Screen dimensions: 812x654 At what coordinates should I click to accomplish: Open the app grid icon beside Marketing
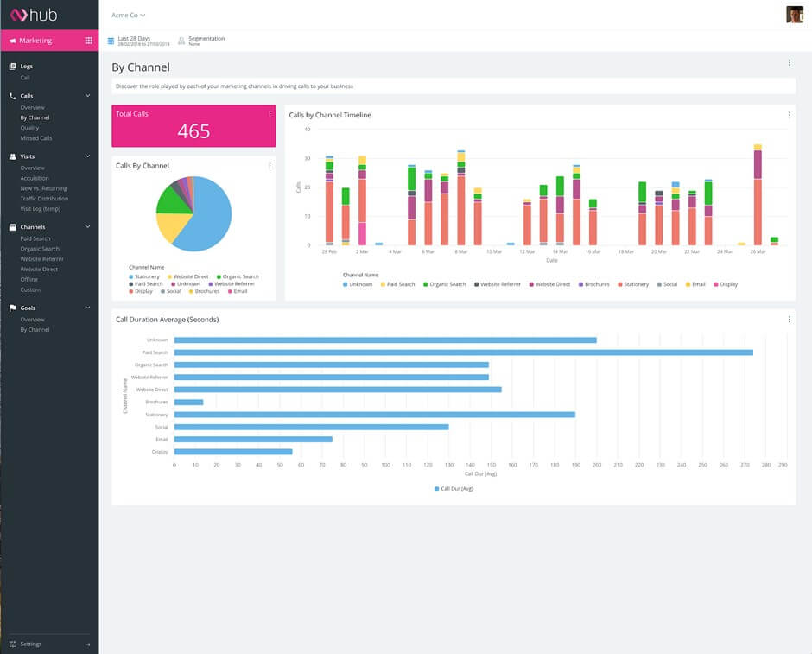coord(88,41)
